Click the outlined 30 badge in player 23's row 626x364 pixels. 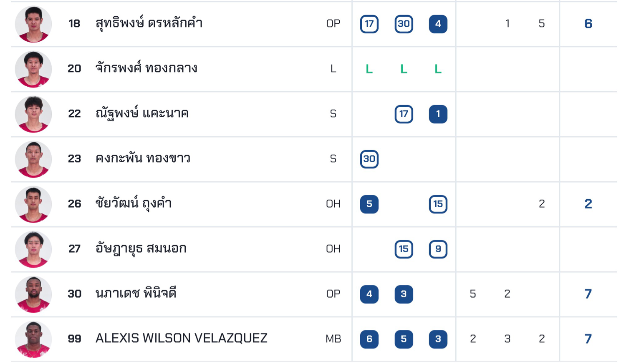[x=369, y=159]
